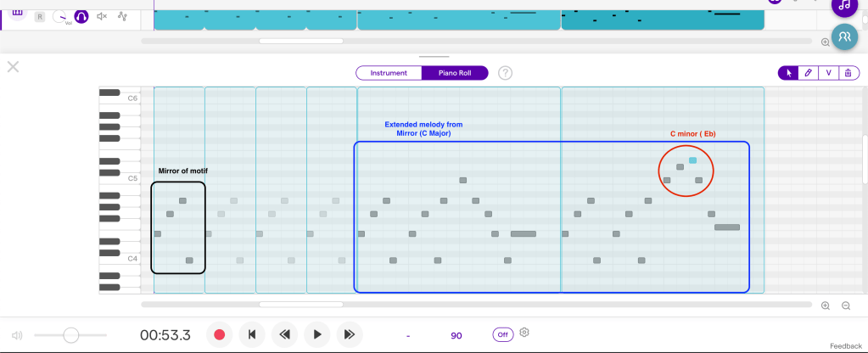The width and height of the screenshot is (868, 353).
Task: Click the master volume slider handle
Action: point(71,335)
